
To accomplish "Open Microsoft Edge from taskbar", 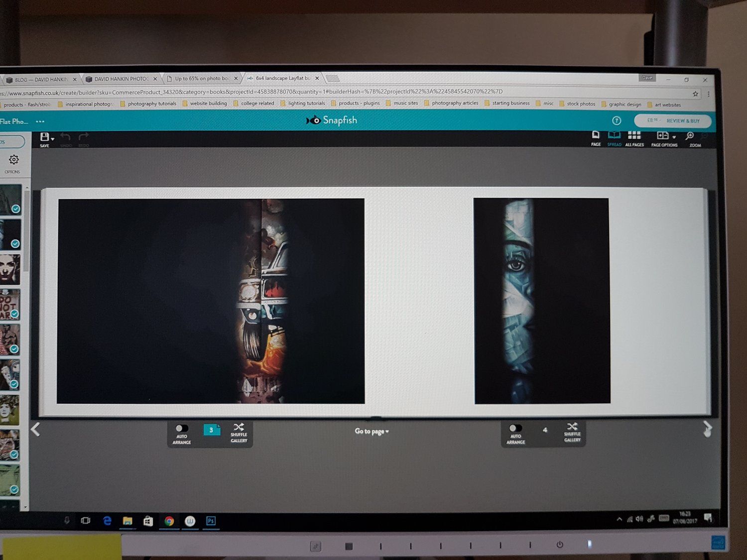I will coord(107,521).
